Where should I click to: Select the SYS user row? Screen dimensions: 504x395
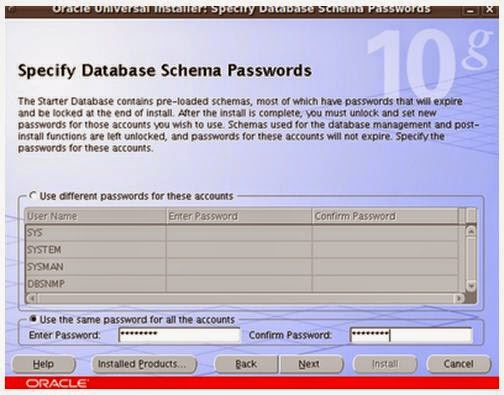pyautogui.click(x=242, y=233)
